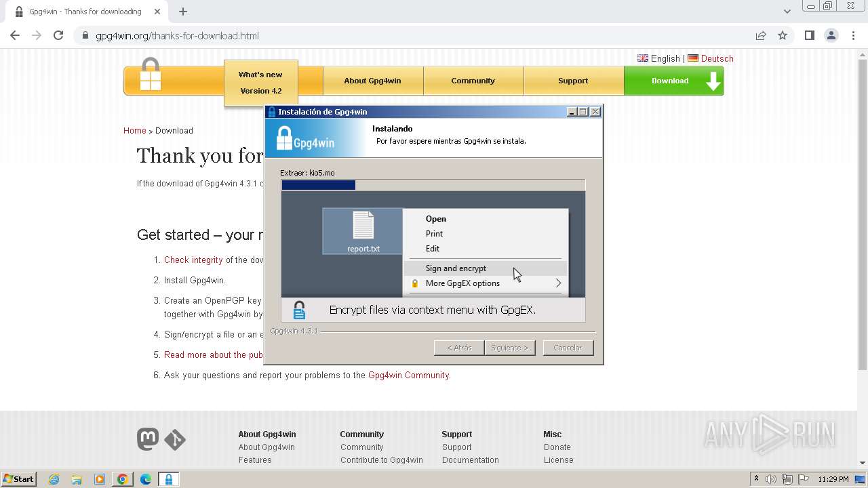868x488 pixels.
Task: Click the Cancelar button in installer
Action: [x=568, y=348]
